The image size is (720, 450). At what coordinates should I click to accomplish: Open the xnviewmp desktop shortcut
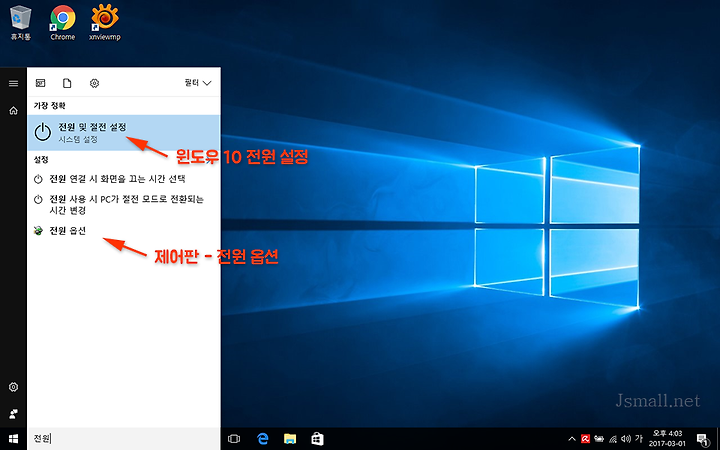click(x=105, y=23)
